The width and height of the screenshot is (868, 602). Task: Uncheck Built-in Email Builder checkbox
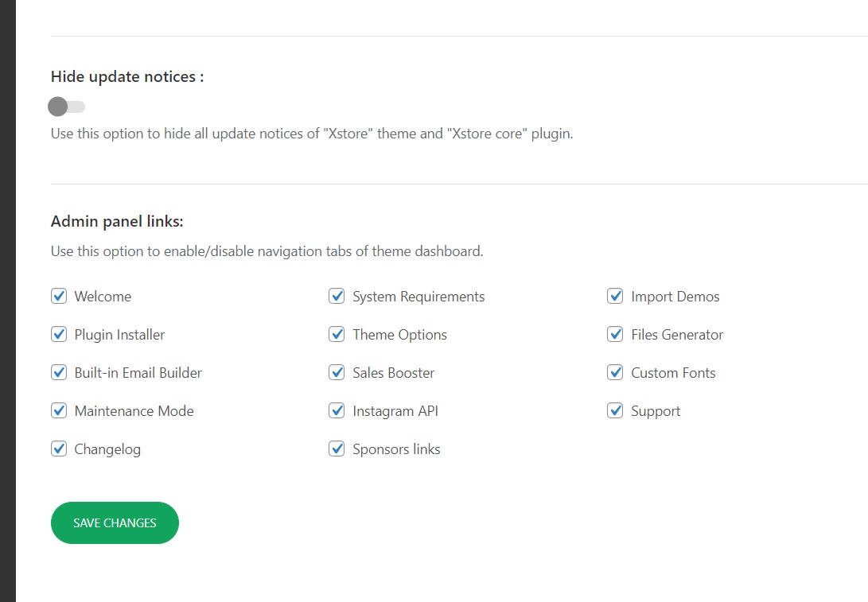[x=59, y=373]
